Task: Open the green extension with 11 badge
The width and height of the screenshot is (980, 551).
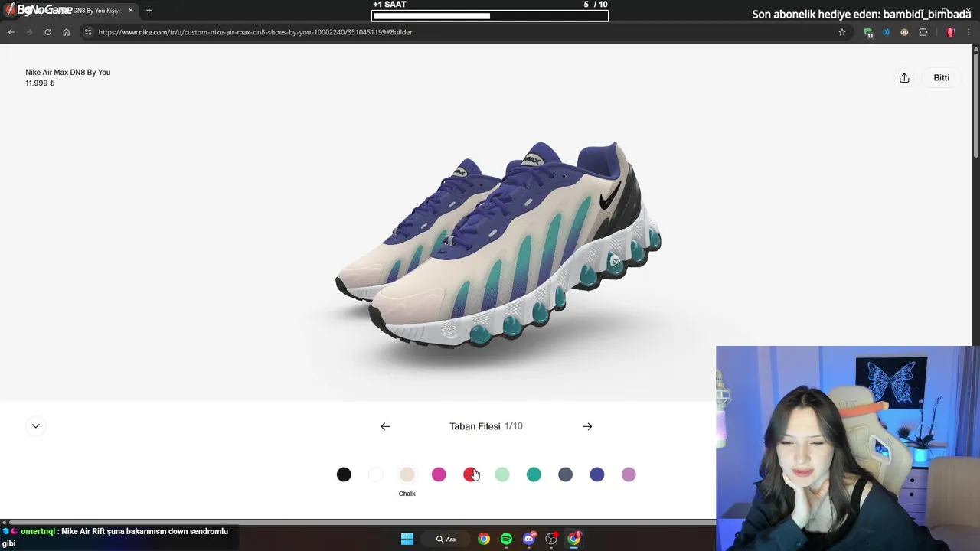Action: tap(868, 33)
